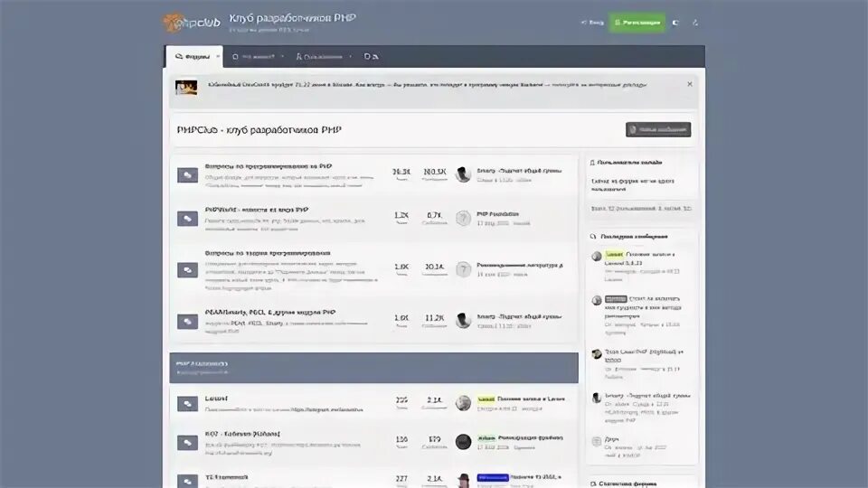Click the Вход login link
868x488 pixels.
tap(592, 23)
